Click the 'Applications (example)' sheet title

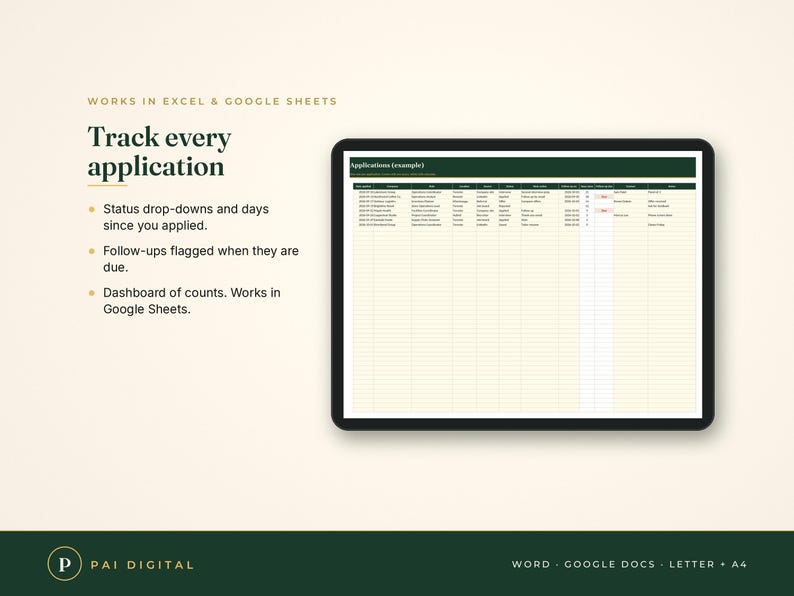pyautogui.click(x=387, y=165)
